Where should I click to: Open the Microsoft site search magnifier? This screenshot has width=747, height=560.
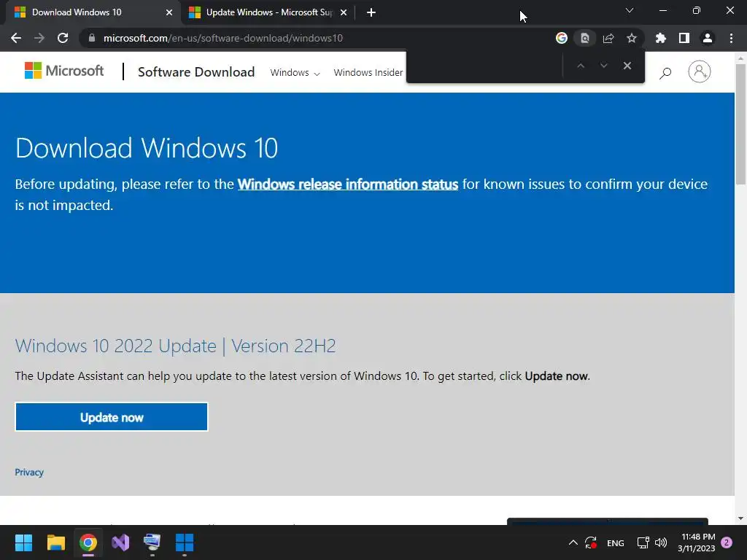pyautogui.click(x=665, y=73)
